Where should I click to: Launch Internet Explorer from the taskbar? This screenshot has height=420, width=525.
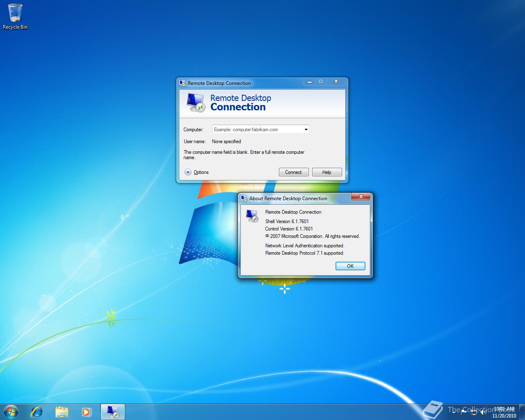pyautogui.click(x=37, y=412)
